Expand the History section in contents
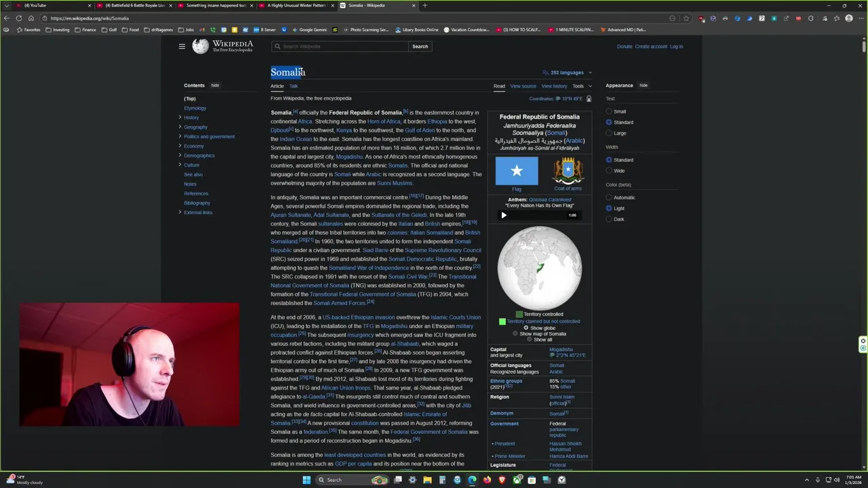The width and height of the screenshot is (868, 488). [x=180, y=117]
